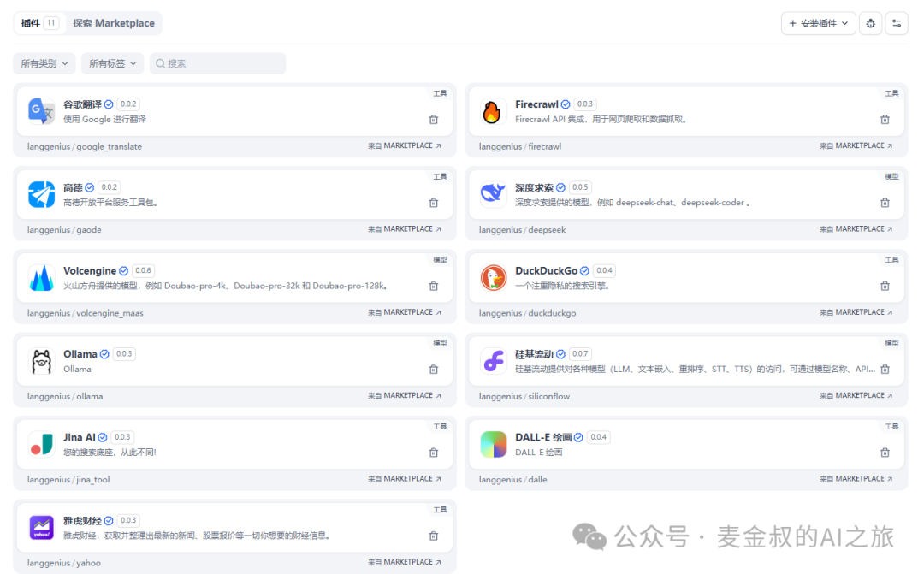This screenshot has width=924, height=574.
Task: Open Marketplace link on siliconflow card
Action: coord(856,395)
